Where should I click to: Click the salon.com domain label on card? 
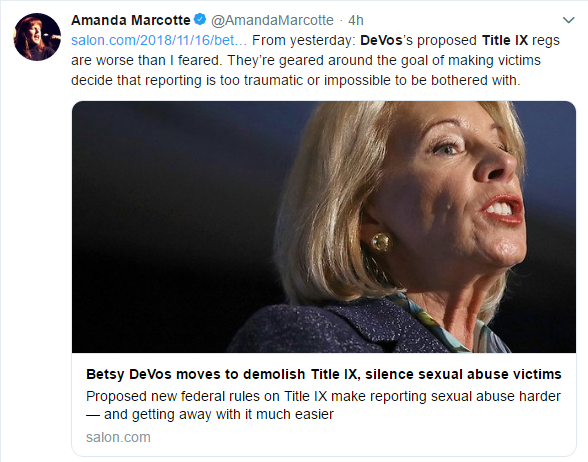(x=118, y=437)
